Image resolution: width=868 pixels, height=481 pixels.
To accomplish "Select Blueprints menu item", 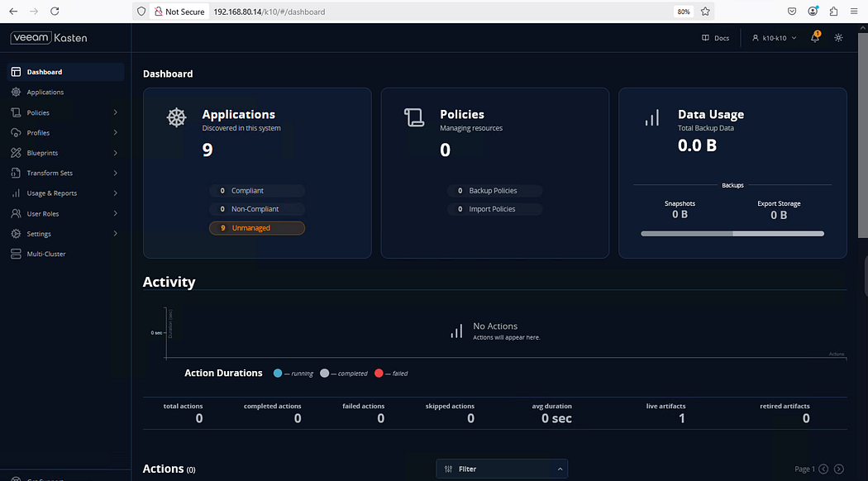I will pyautogui.click(x=65, y=153).
